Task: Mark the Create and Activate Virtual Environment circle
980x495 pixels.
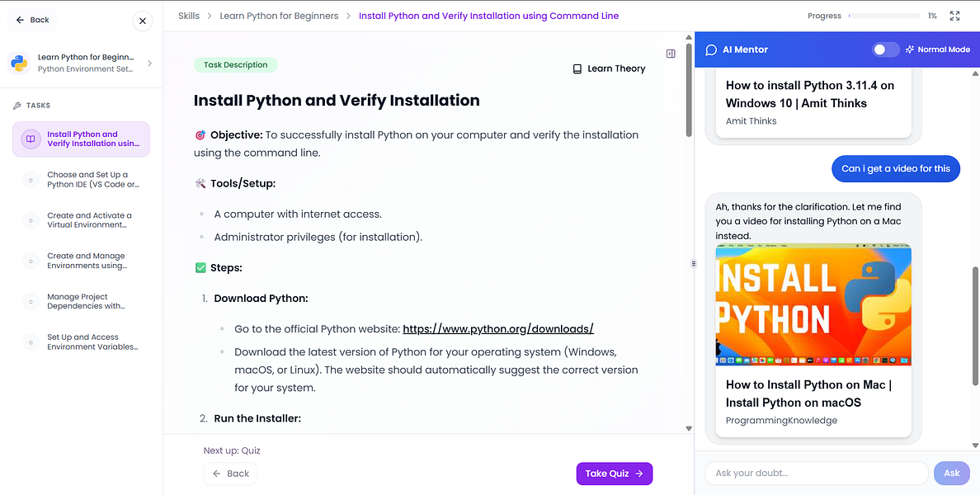Action: [x=31, y=219]
